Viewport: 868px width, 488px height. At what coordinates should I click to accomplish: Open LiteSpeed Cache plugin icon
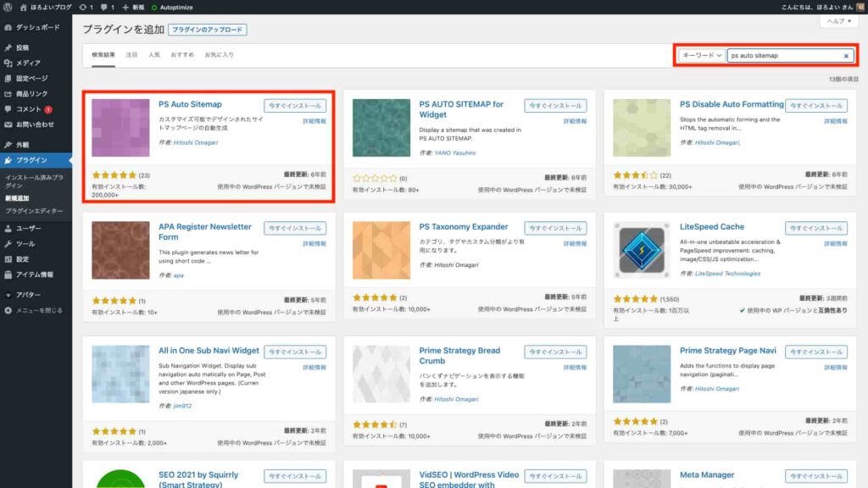[642, 250]
